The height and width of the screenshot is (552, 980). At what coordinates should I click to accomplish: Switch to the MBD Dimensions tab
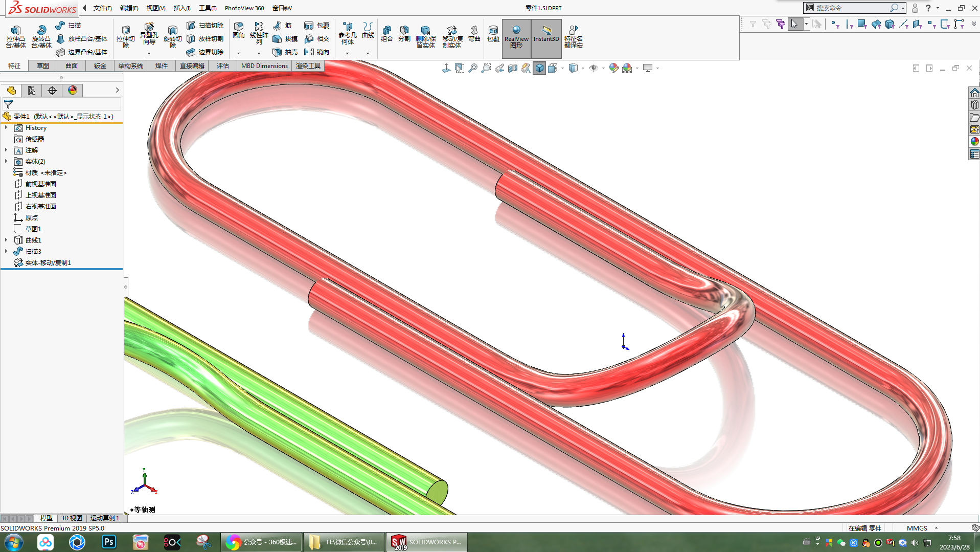click(264, 65)
